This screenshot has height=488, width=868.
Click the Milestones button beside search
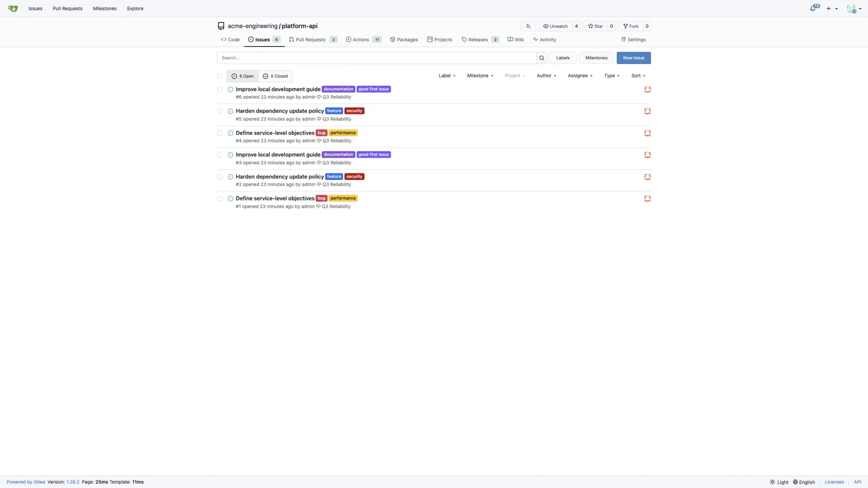point(596,58)
